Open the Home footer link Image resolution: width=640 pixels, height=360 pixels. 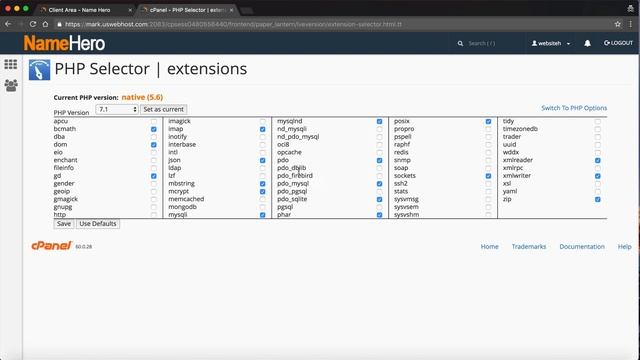(489, 247)
